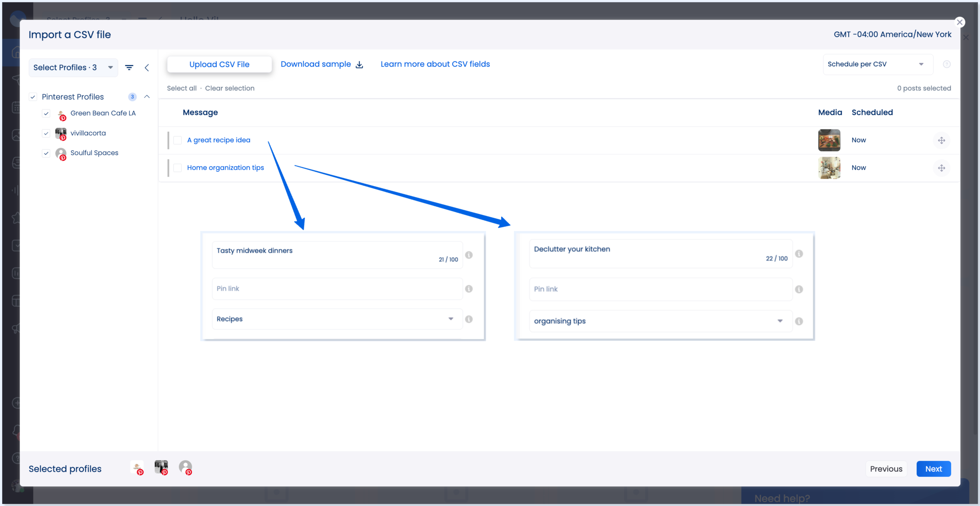
Task: Click the Declutter your kitchen title field
Action: [661, 254]
